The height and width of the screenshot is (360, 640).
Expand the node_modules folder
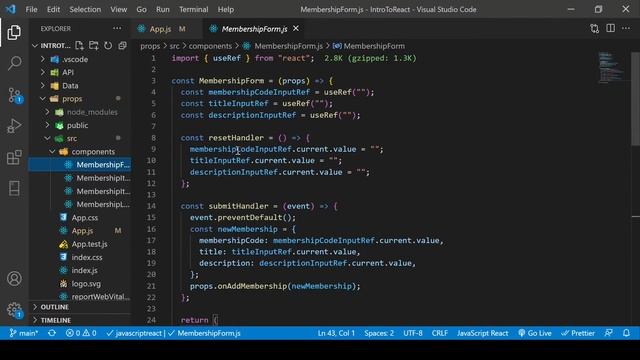click(x=80, y=112)
